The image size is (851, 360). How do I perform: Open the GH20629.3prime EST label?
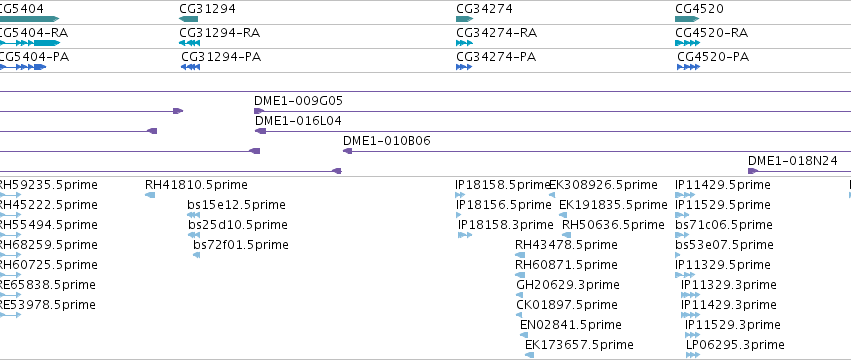568,285
